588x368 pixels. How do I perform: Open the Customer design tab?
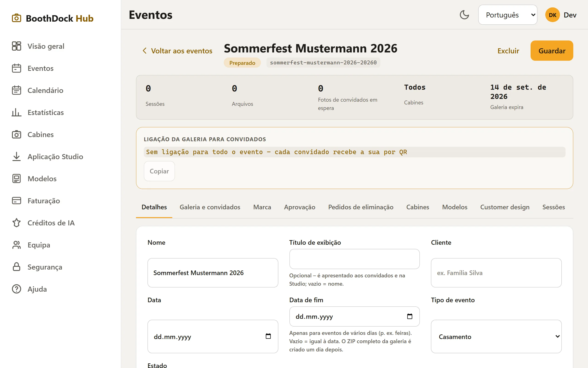pos(505,207)
